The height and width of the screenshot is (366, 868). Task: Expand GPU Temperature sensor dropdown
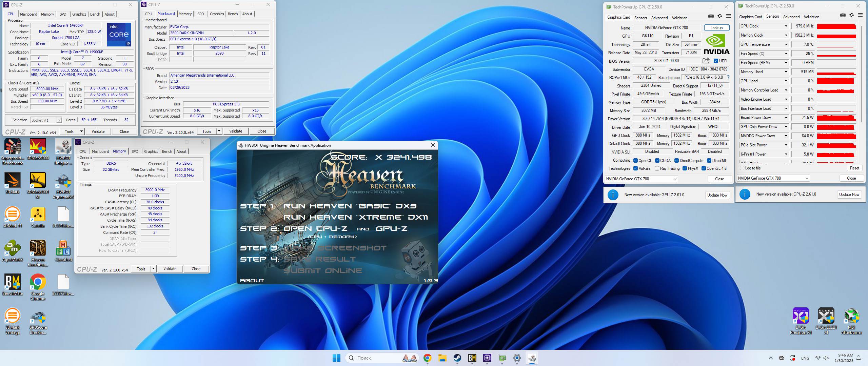(786, 44)
